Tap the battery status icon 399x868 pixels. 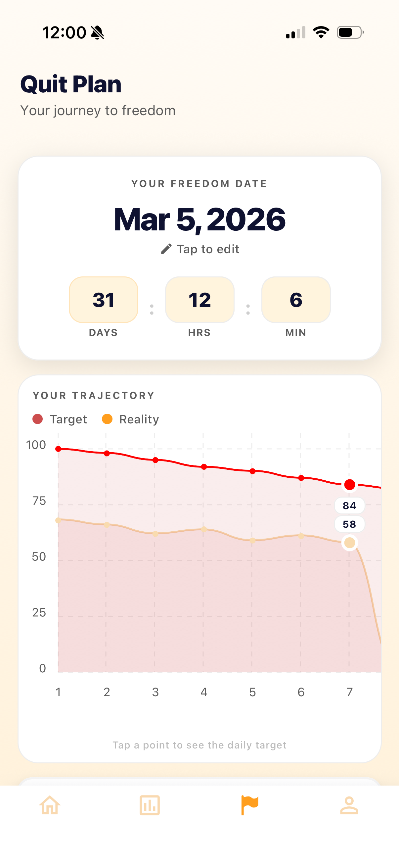click(350, 33)
